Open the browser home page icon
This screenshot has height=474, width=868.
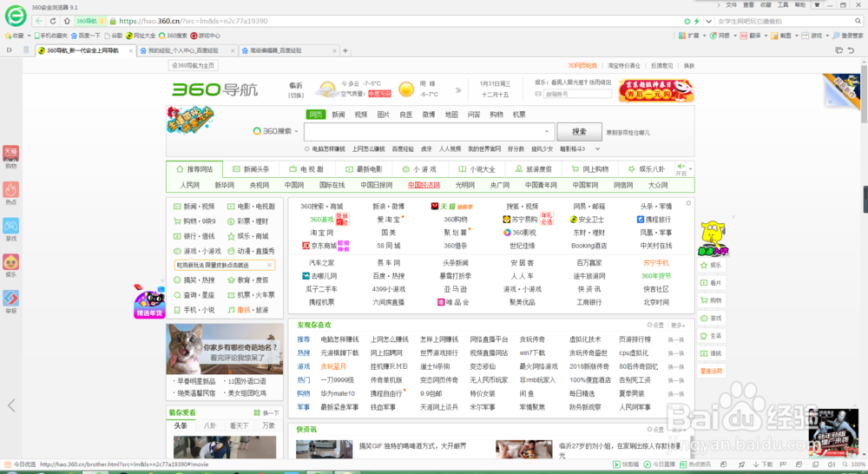67,21
